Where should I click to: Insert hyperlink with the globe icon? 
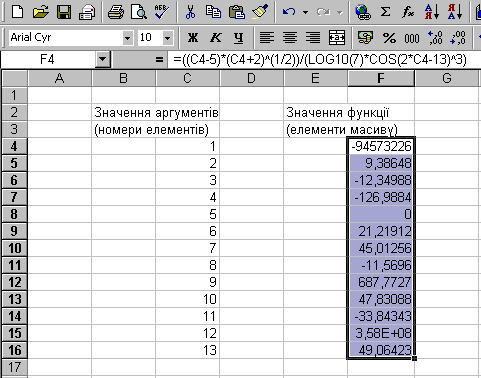pos(363,12)
